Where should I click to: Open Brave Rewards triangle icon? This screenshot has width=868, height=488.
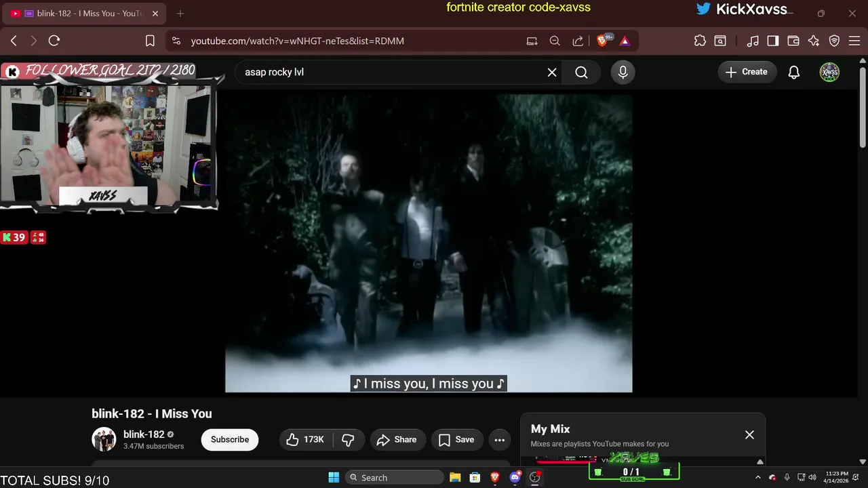[x=625, y=41]
